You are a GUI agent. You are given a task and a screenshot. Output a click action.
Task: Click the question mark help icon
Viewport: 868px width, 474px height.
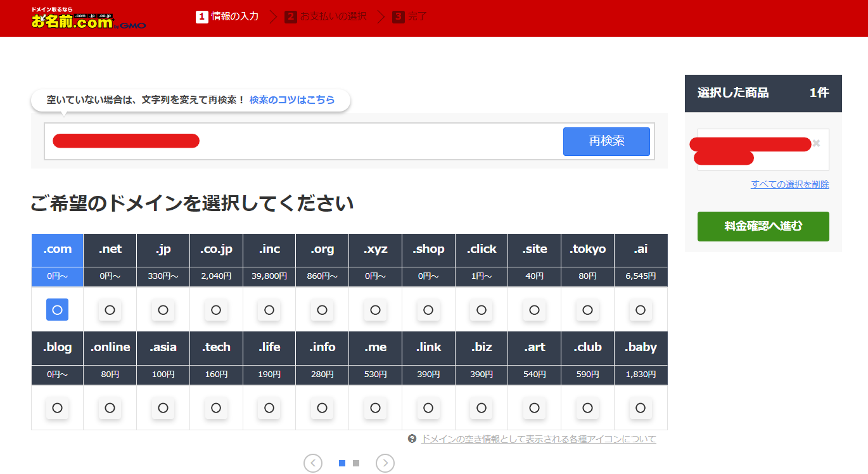(412, 439)
